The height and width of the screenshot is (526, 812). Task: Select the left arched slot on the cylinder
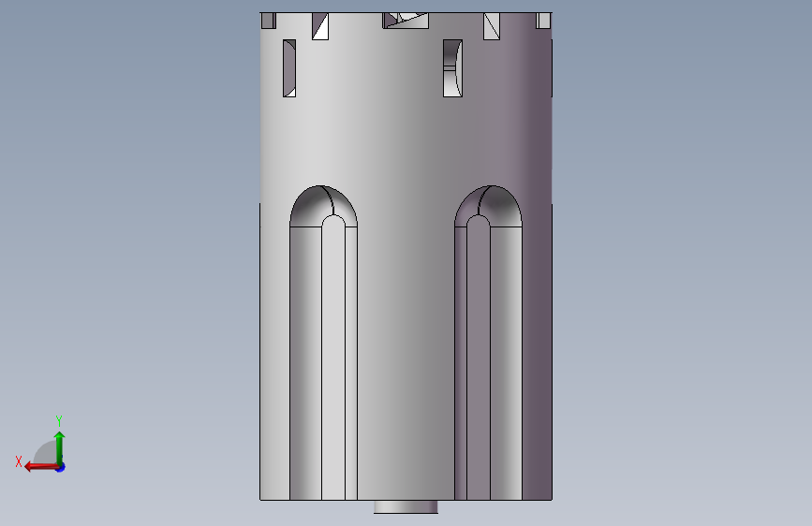[x=323, y=343]
